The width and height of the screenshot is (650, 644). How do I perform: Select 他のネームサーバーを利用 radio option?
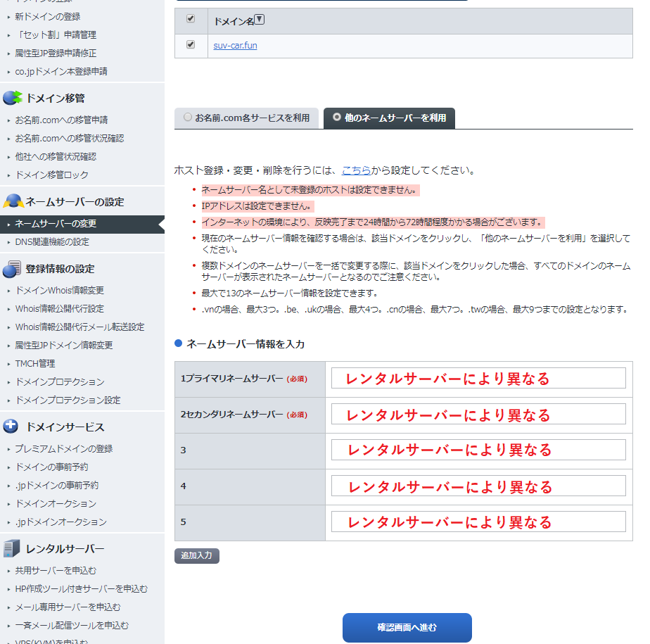coord(337,118)
